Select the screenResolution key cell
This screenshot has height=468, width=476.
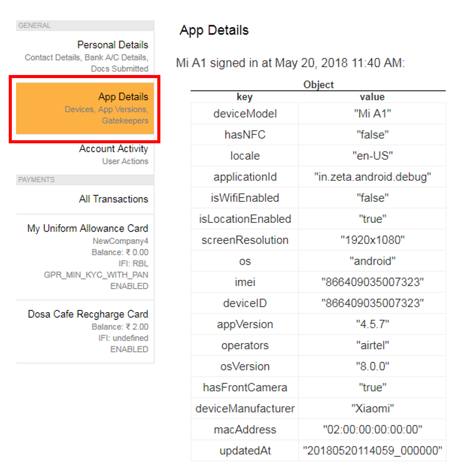coord(245,240)
